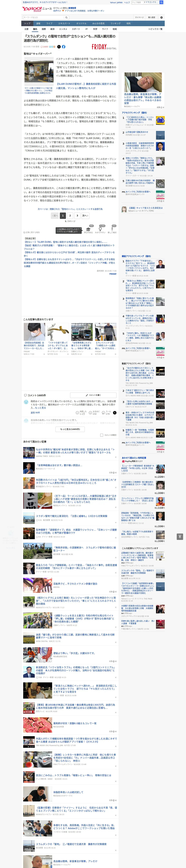Open the ライブ navigation tab
The height and width of the screenshot is (868, 186).
[49, 24]
